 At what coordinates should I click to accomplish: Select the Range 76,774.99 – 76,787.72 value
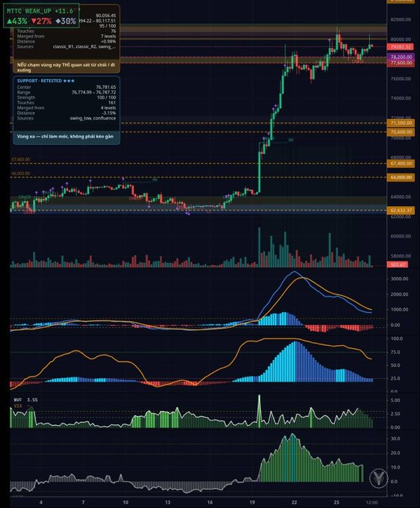(x=93, y=93)
